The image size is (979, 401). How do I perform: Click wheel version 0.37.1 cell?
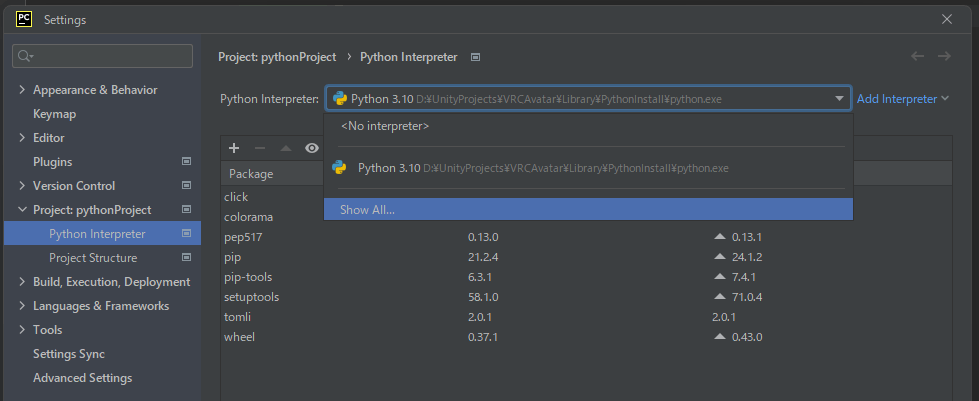pos(483,337)
